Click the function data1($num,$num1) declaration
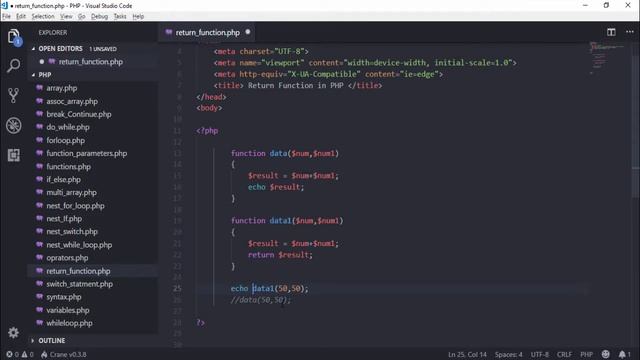640x360 pixels. click(287, 220)
